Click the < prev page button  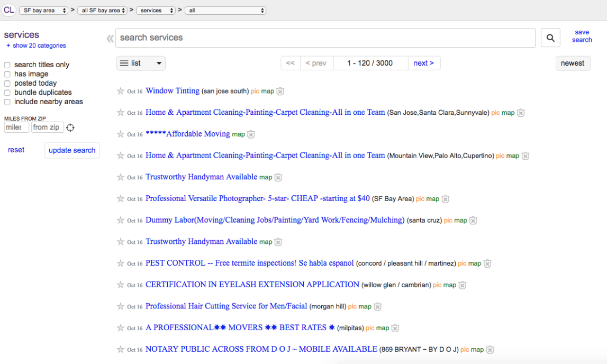point(316,63)
